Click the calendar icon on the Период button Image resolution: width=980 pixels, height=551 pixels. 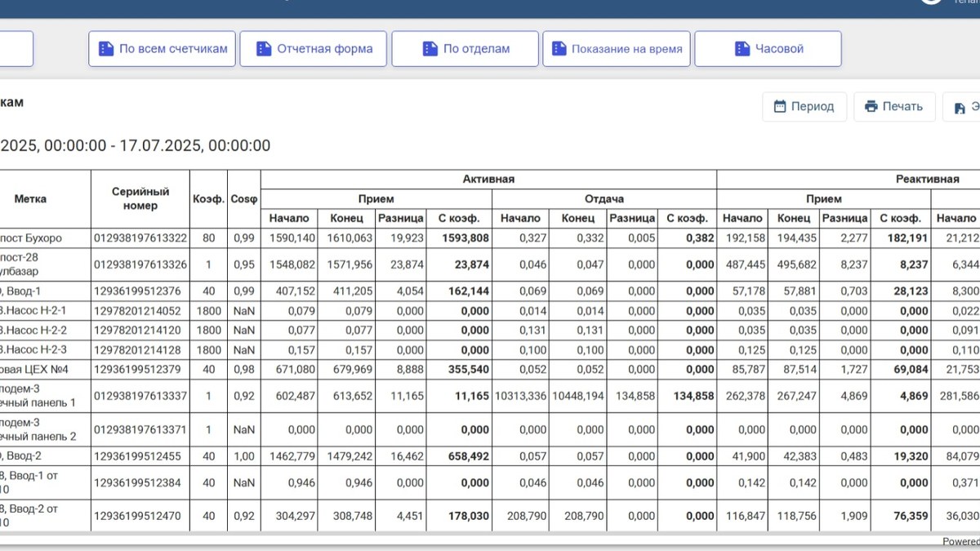pyautogui.click(x=780, y=106)
